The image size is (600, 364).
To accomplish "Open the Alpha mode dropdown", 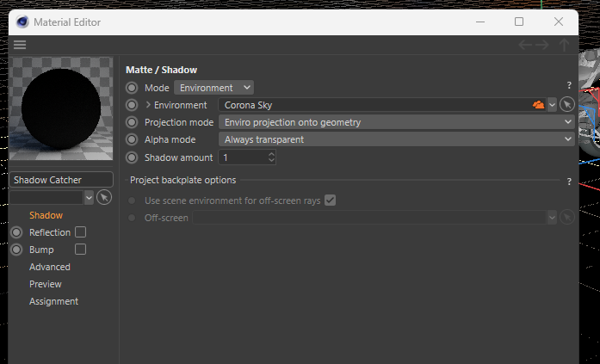I will [x=397, y=139].
